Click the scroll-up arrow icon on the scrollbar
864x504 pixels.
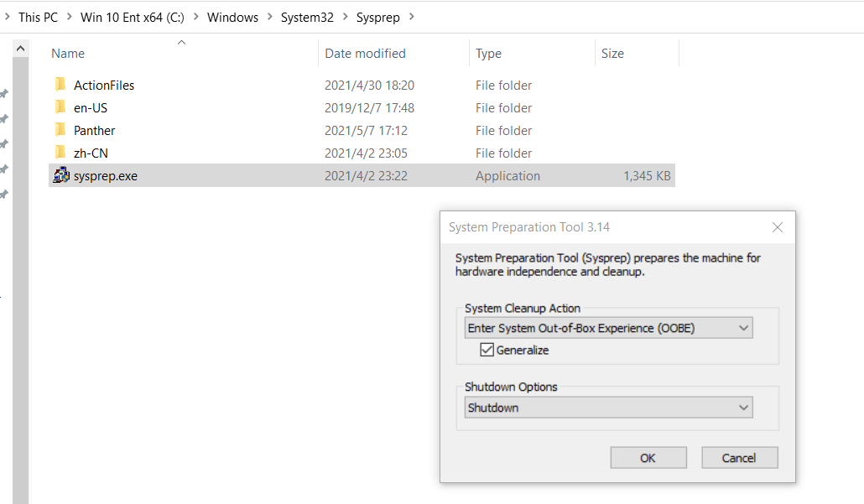tap(20, 47)
